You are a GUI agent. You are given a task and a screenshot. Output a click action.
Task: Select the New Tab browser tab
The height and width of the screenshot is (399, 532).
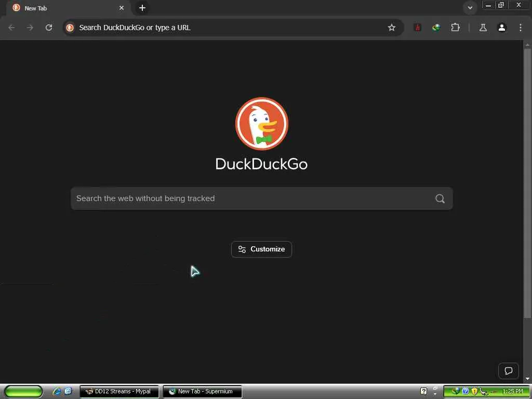coord(68,8)
